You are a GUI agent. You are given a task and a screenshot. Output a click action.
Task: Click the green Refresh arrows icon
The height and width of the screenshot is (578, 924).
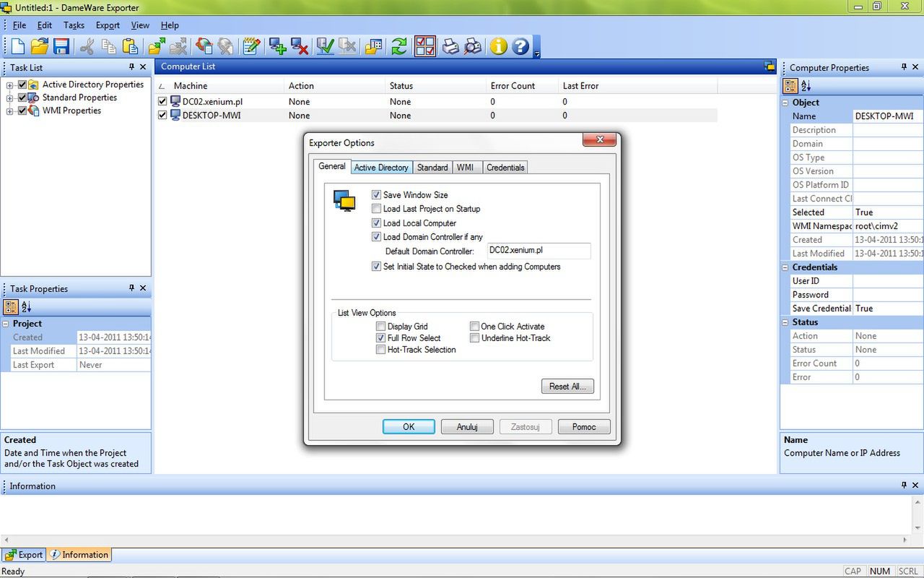(399, 46)
